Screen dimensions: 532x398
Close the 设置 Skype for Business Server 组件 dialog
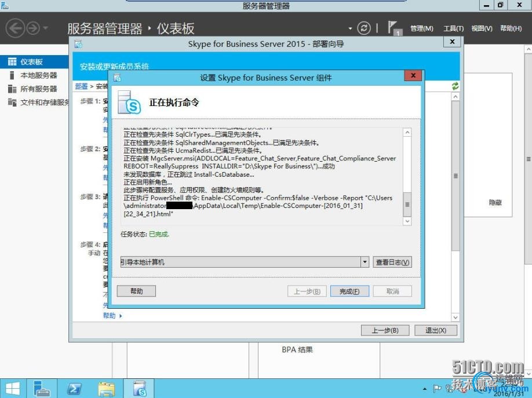(413, 75)
